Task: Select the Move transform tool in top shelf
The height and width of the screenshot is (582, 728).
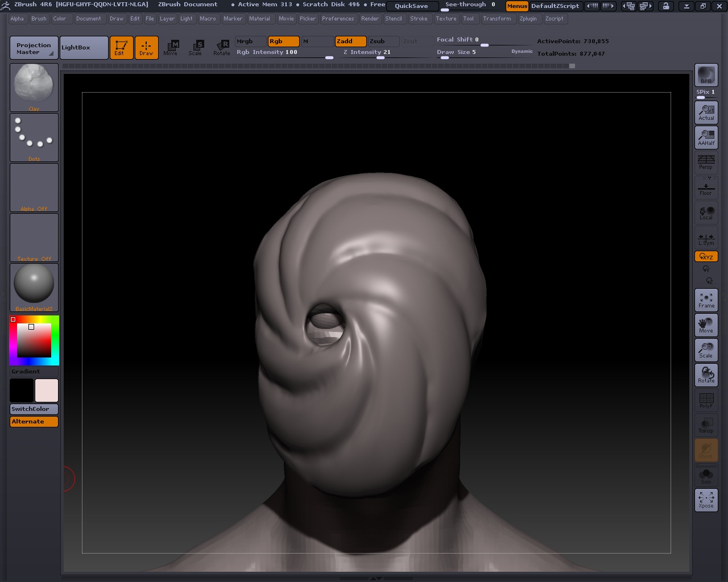Action: (x=171, y=48)
